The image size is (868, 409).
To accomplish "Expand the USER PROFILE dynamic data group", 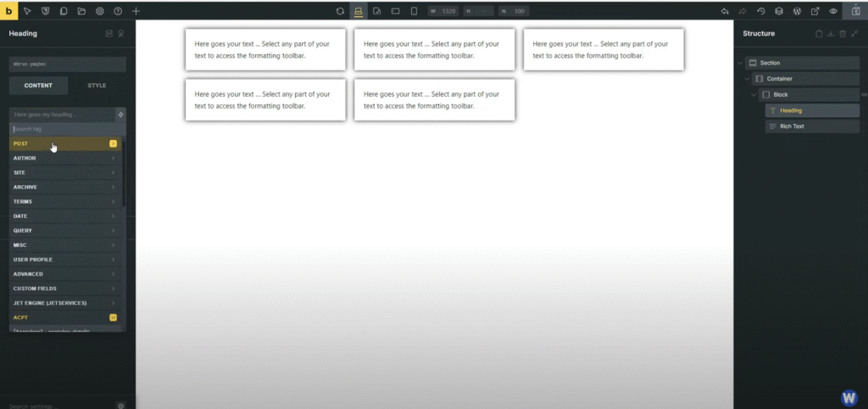I will (x=65, y=260).
